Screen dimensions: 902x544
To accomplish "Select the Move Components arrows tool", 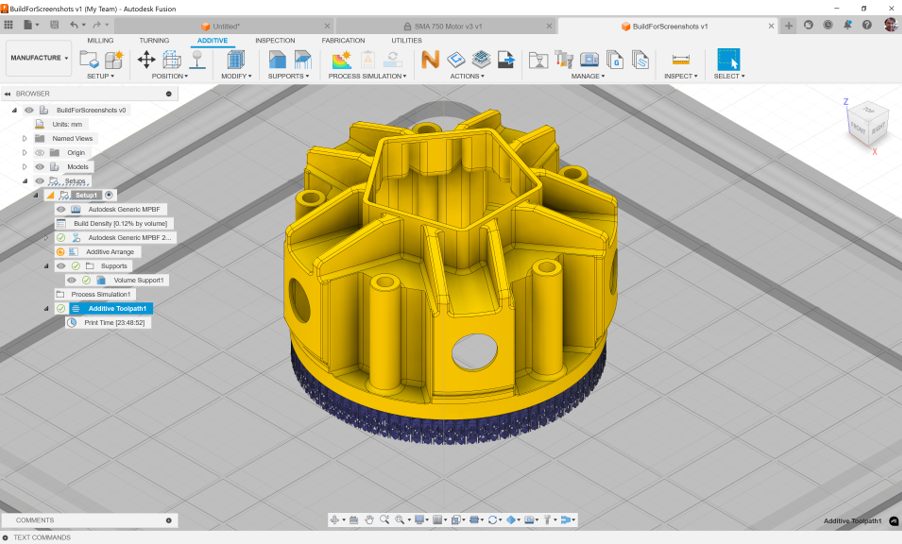I will point(146,60).
